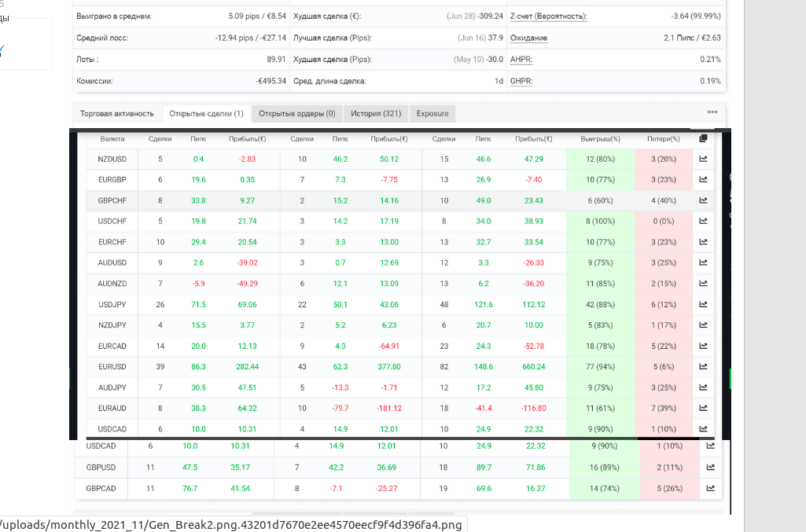The height and width of the screenshot is (532, 806).
Task: Switch to the Exposure tab
Action: (x=432, y=113)
